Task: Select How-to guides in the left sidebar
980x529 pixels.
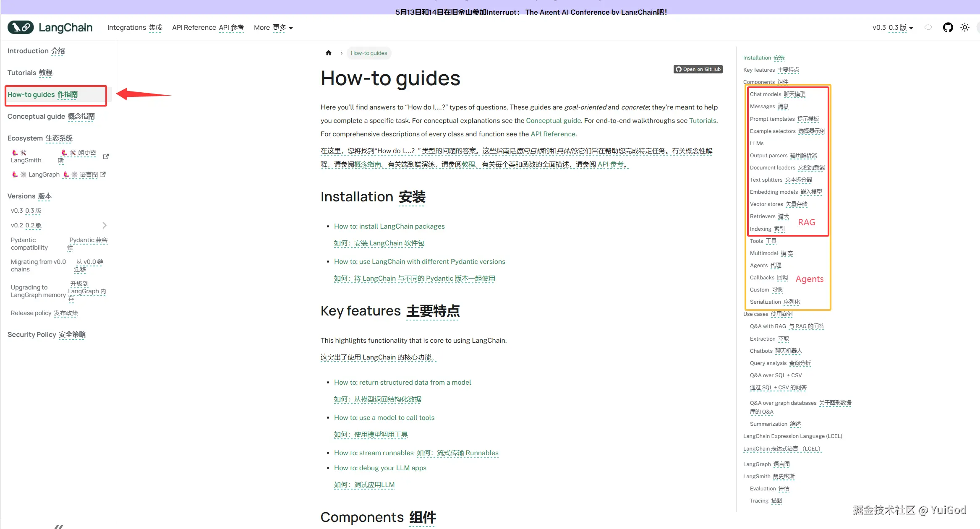Action: pyautogui.click(x=43, y=94)
